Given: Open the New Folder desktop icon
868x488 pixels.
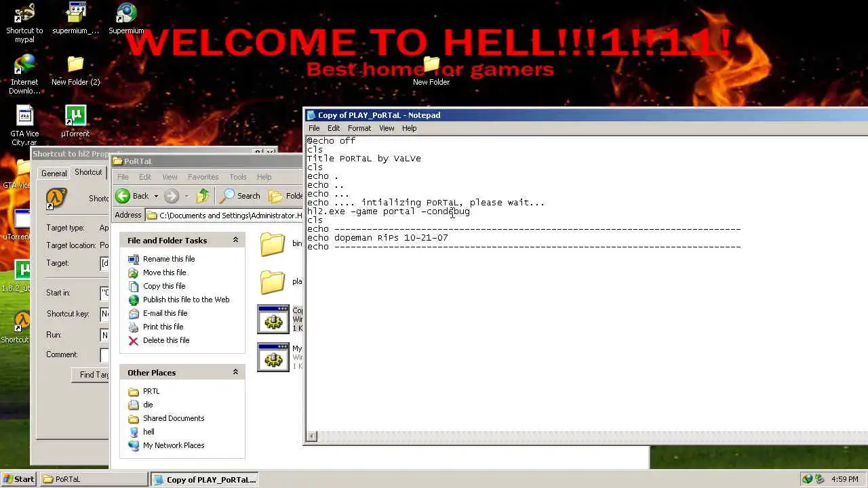Looking at the screenshot, I should [431, 64].
